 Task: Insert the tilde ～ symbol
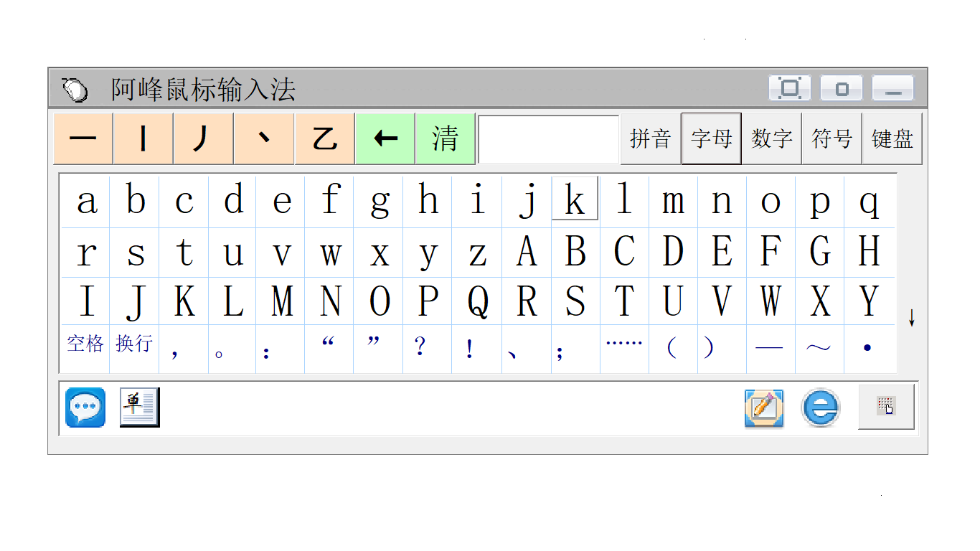[820, 349]
